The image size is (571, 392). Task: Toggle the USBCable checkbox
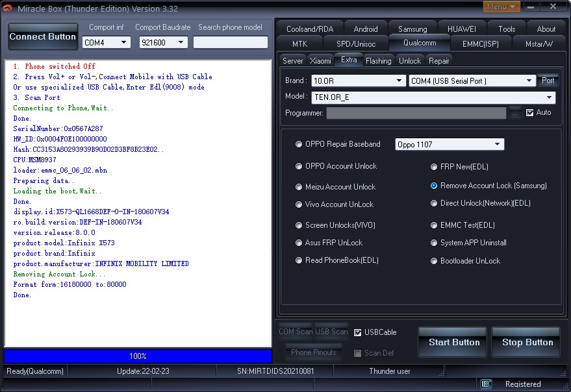tap(357, 332)
